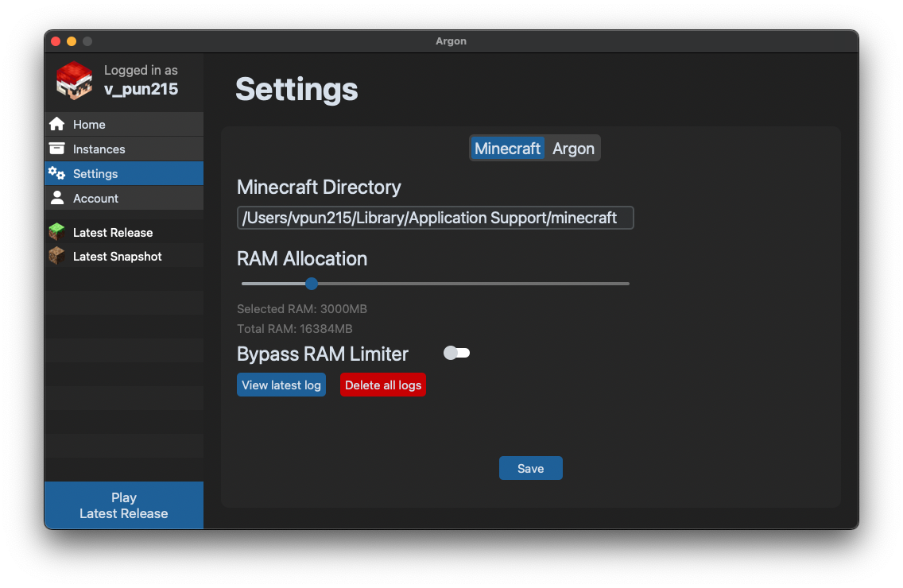Viewport: 903px width, 588px height.
Task: Toggle the Bypass RAM Limiter switch
Action: click(457, 353)
